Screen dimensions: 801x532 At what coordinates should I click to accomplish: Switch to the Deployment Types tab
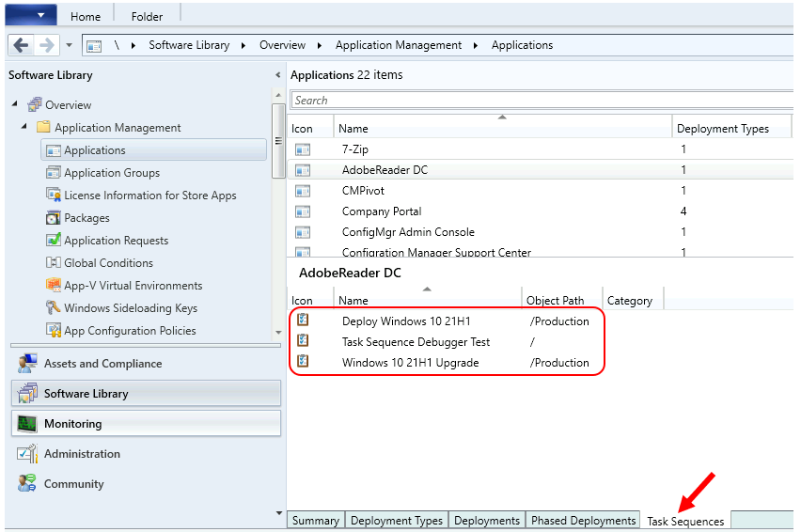(x=397, y=521)
